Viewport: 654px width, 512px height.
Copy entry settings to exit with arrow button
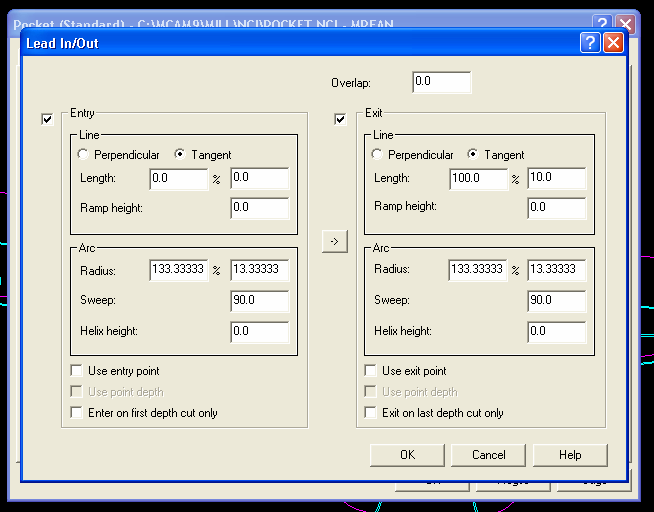pos(335,241)
